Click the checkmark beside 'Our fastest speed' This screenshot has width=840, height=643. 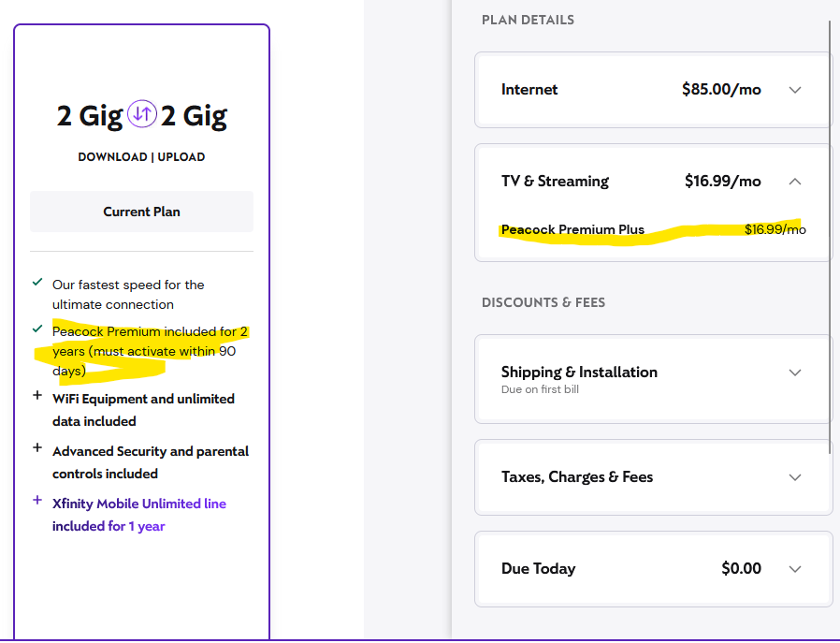pos(37,282)
